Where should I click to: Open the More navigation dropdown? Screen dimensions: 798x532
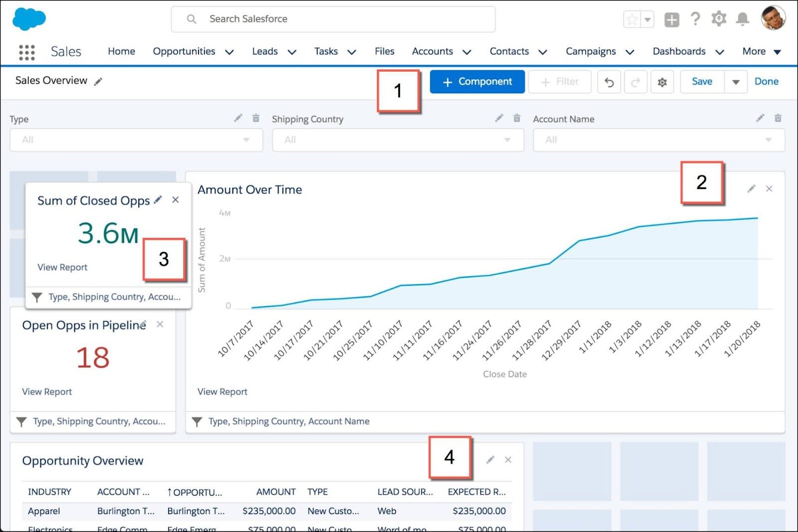(x=762, y=51)
